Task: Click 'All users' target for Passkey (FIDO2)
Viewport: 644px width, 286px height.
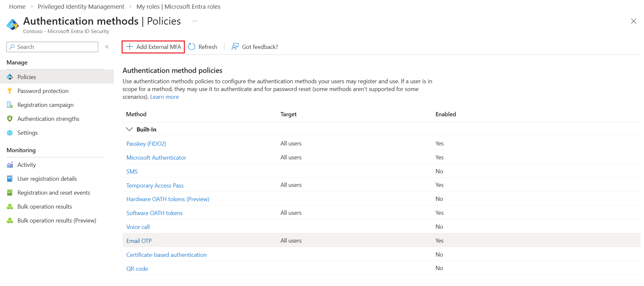Action: pos(291,143)
